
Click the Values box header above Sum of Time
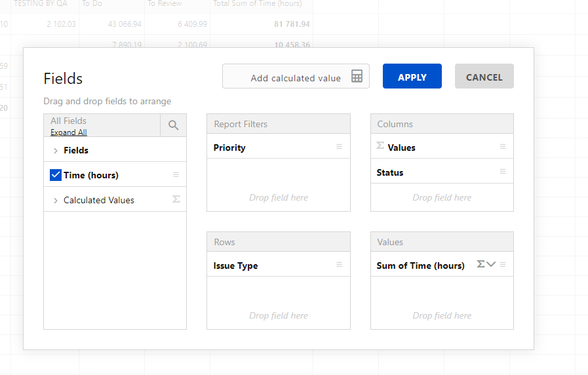click(442, 242)
